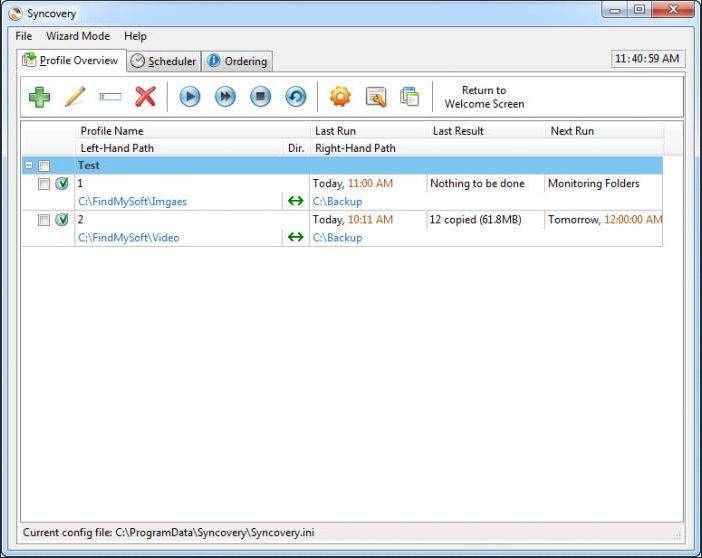Click the red X Delete Profile icon

tap(146, 97)
